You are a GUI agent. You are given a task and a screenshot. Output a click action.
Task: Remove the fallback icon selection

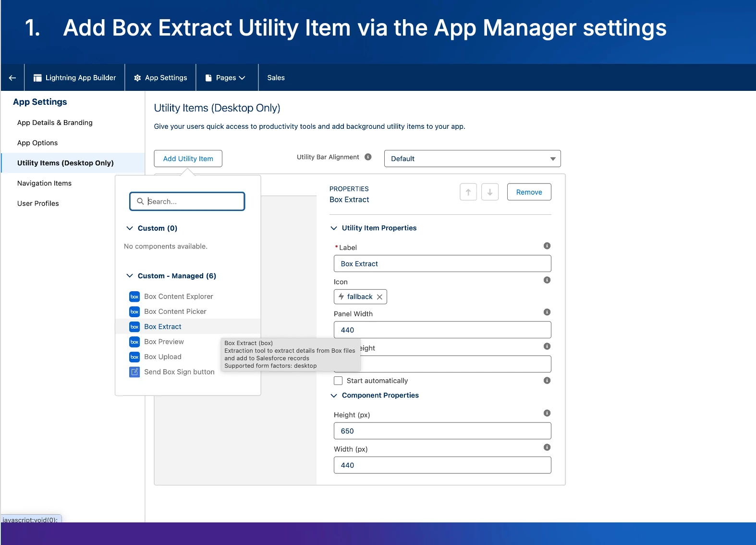point(379,297)
